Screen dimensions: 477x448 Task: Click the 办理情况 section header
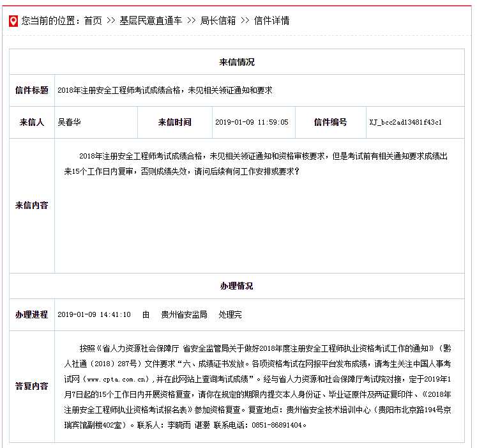tap(237, 286)
